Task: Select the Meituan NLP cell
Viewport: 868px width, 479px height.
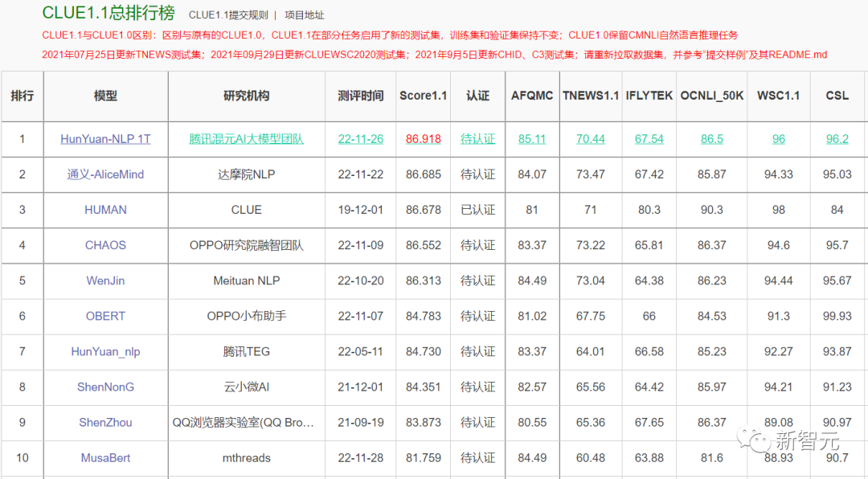Action: coord(247,280)
